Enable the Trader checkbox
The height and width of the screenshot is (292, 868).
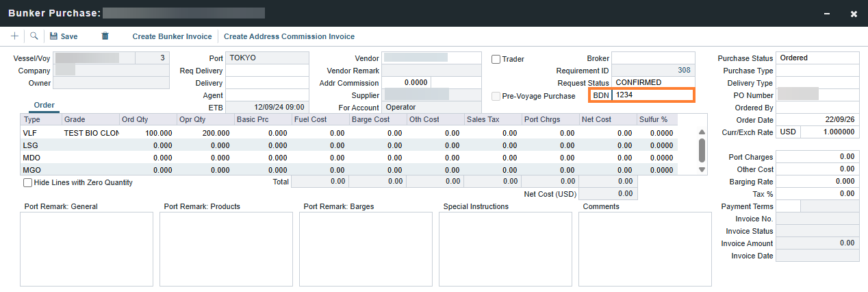496,59
